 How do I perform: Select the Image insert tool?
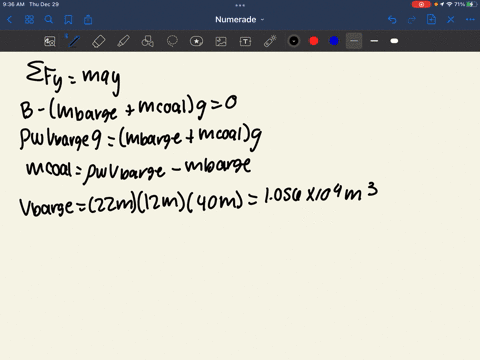point(221,41)
